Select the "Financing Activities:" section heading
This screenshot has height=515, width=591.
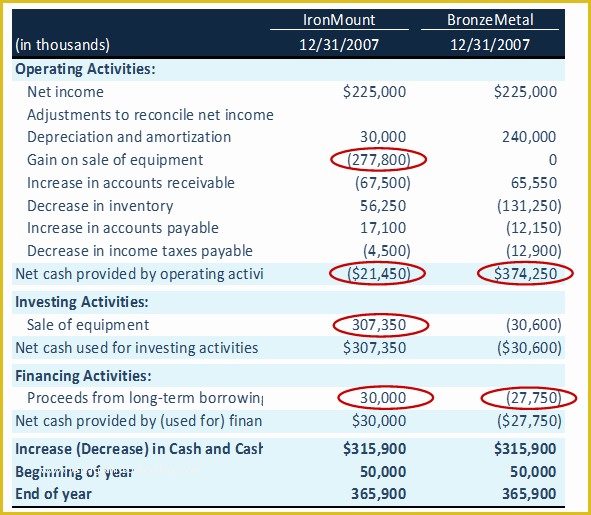point(83,376)
